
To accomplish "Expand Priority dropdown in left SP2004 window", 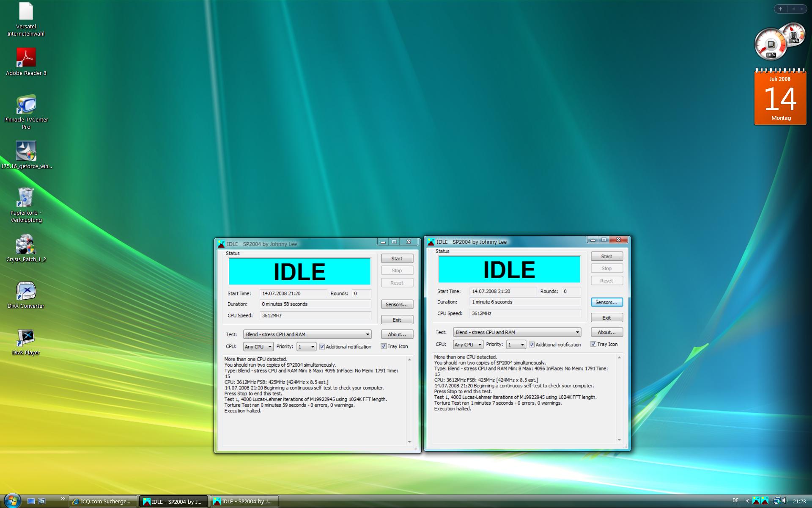I will [x=312, y=347].
